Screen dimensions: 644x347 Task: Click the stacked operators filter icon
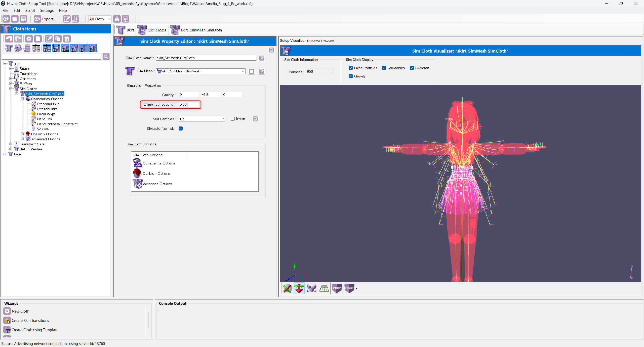click(x=27, y=48)
